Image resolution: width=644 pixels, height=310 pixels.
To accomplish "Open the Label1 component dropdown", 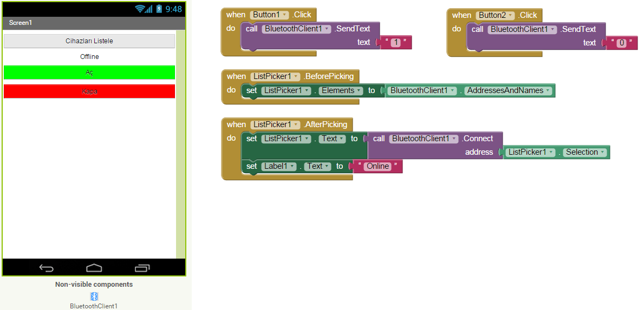I will coord(292,167).
